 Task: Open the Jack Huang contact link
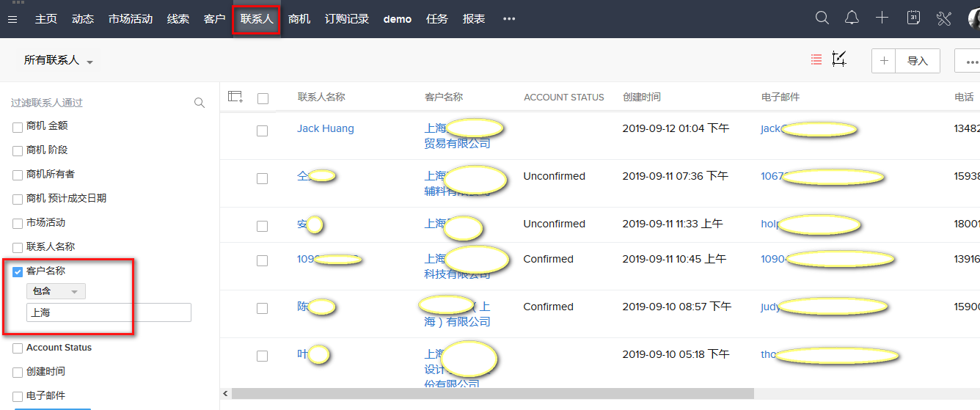coord(325,128)
